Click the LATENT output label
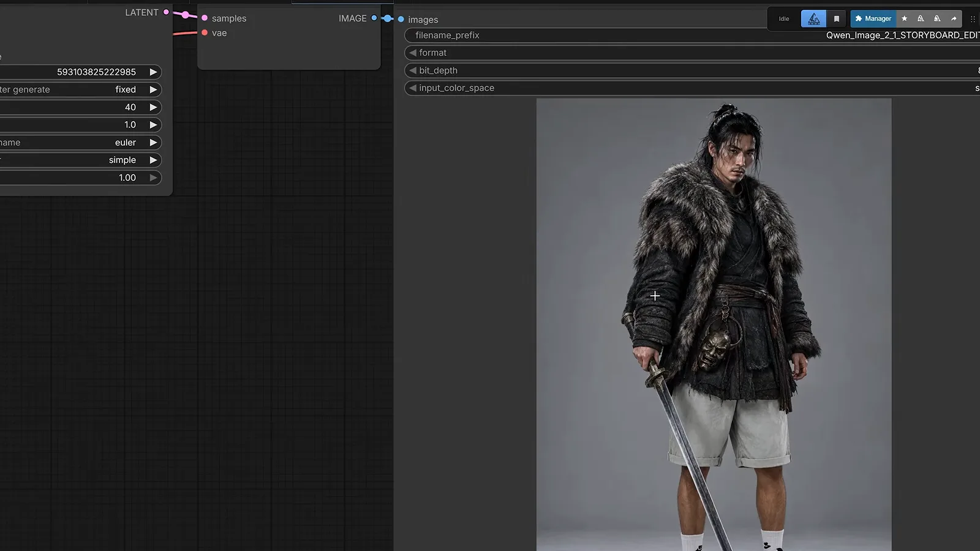980x551 pixels. point(141,12)
